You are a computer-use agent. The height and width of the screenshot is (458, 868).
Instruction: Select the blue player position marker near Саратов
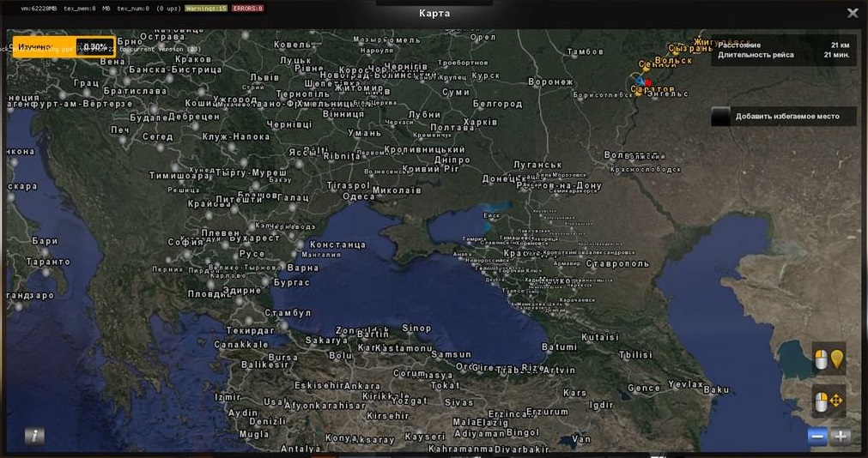point(639,80)
